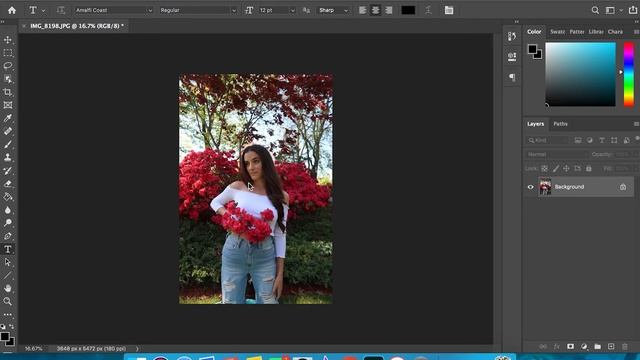Switch to the Patterns tab
This screenshot has width=640, height=360.
tap(577, 31)
